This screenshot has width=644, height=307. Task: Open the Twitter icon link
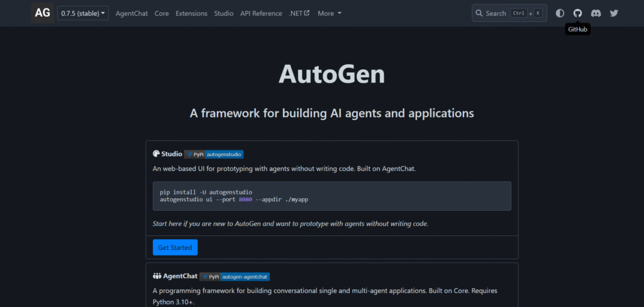(x=614, y=13)
